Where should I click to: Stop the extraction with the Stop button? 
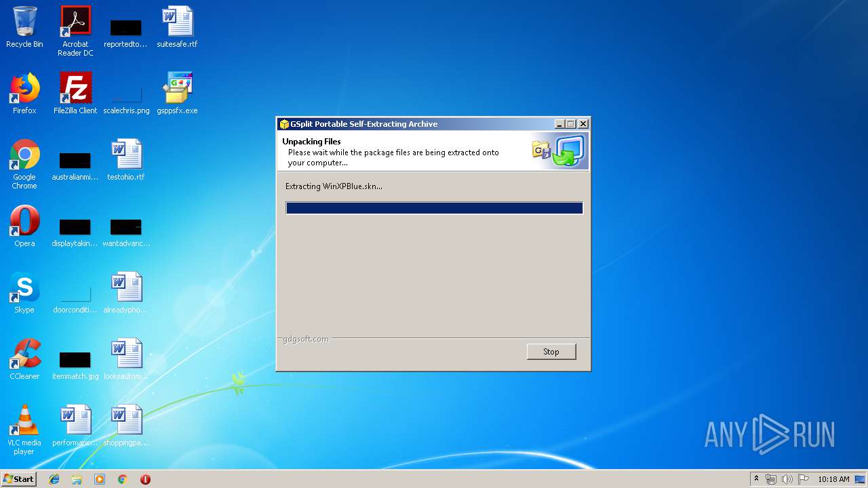click(551, 352)
